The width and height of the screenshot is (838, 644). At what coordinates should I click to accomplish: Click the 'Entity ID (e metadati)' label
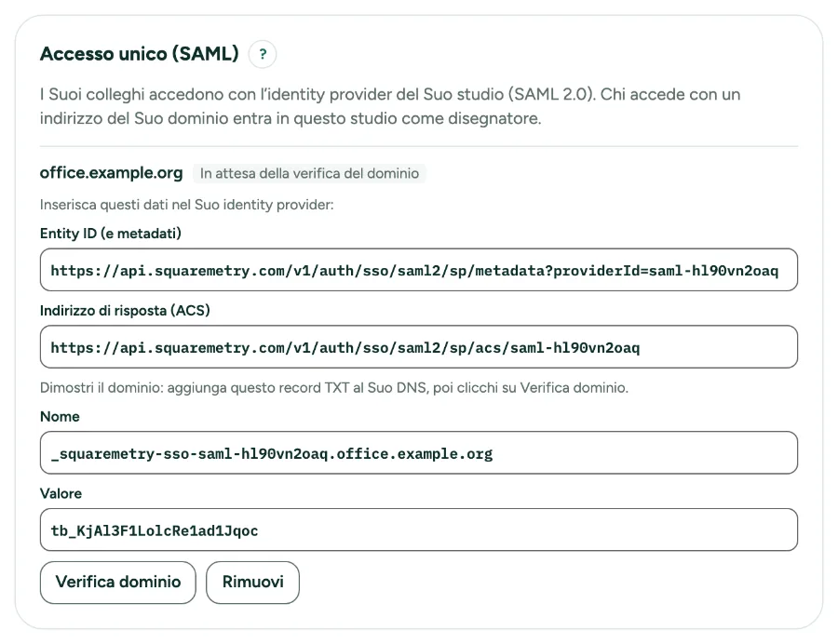[x=111, y=234]
